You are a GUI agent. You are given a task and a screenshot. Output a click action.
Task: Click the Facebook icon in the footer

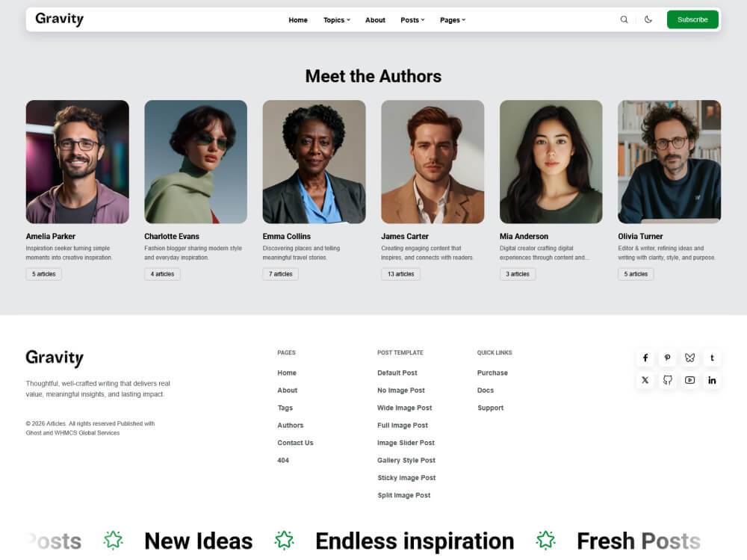(x=645, y=358)
